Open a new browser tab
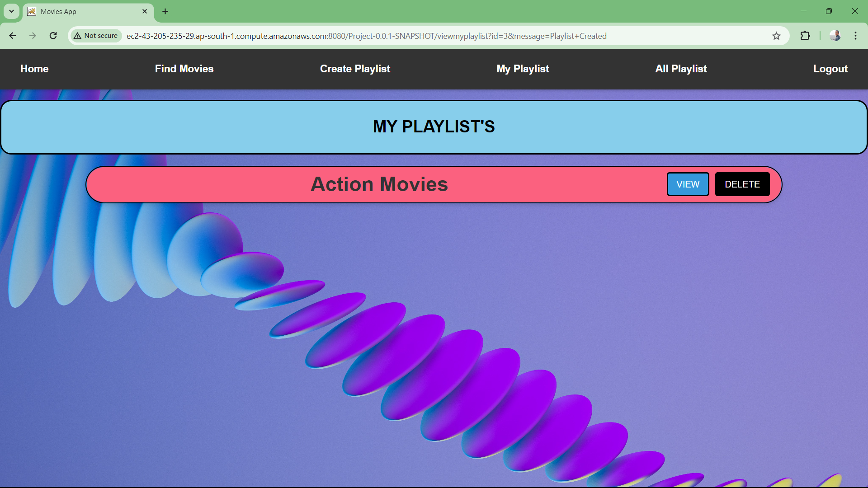This screenshot has height=488, width=868. click(x=165, y=11)
